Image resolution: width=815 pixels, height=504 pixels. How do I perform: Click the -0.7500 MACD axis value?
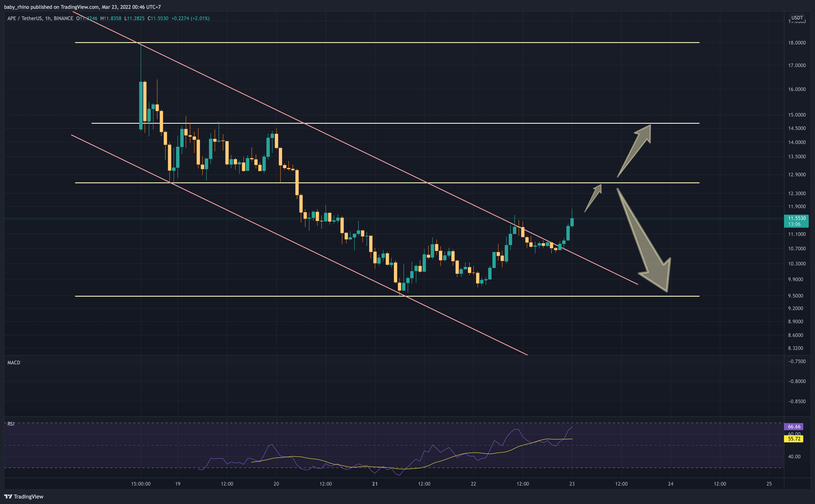pos(797,361)
